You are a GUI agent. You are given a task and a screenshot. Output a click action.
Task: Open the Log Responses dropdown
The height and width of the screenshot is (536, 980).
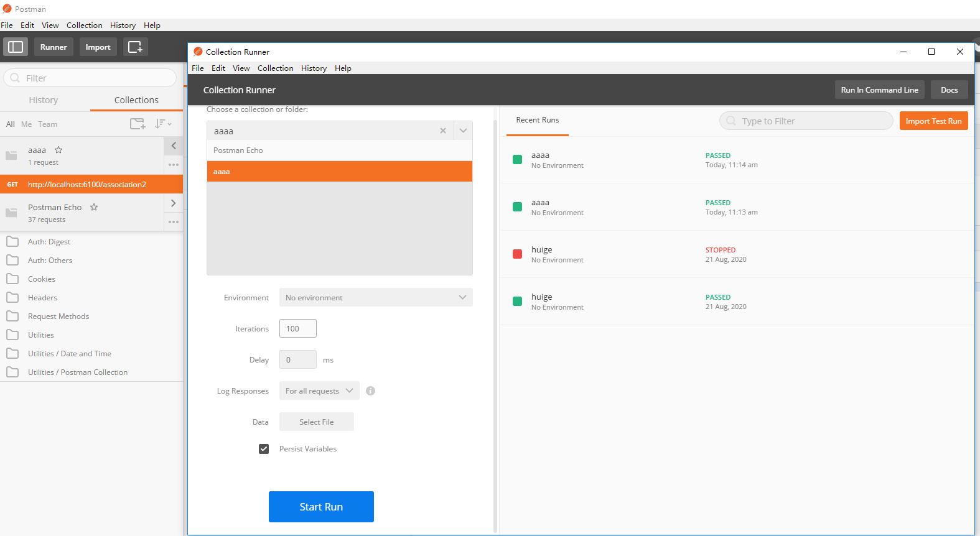click(x=319, y=390)
